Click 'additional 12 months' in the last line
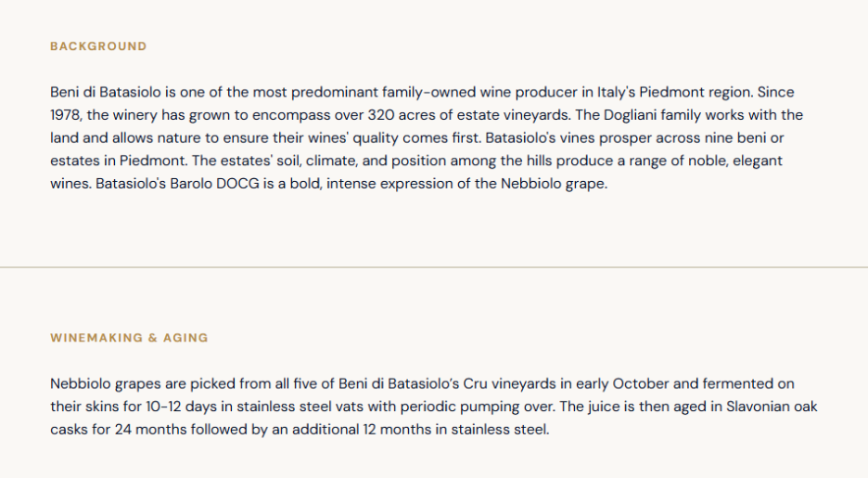The height and width of the screenshot is (478, 868). 362,429
